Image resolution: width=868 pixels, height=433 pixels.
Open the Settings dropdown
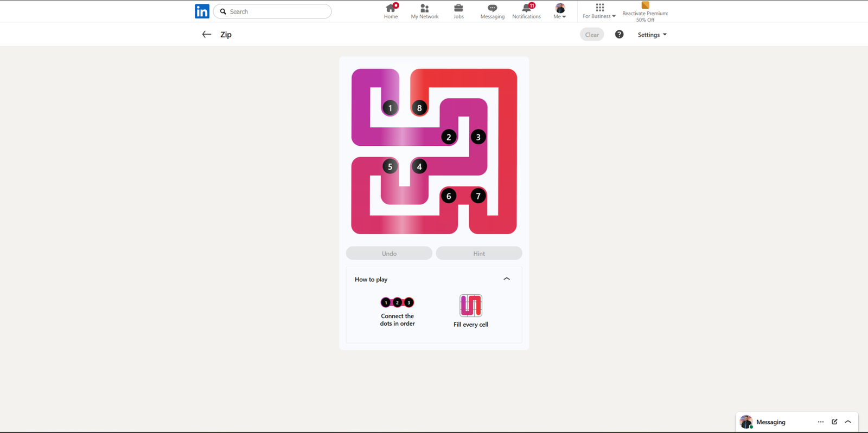[652, 35]
